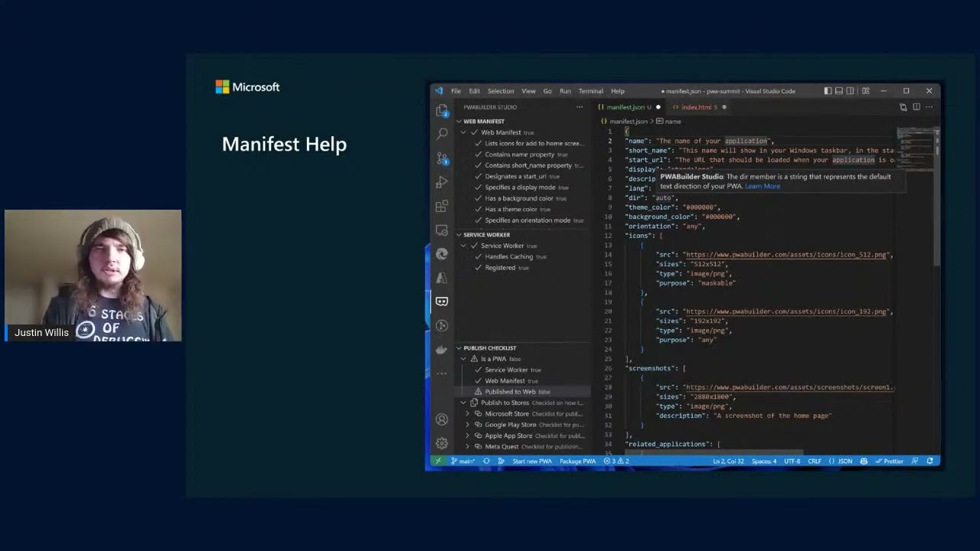Open the Help menu
980x551 pixels.
point(618,91)
